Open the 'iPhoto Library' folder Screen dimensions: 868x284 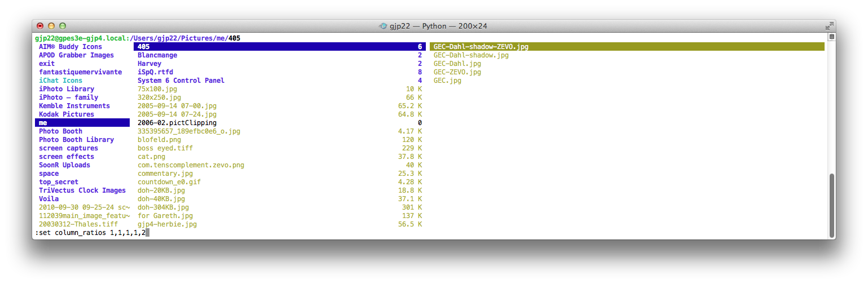67,89
